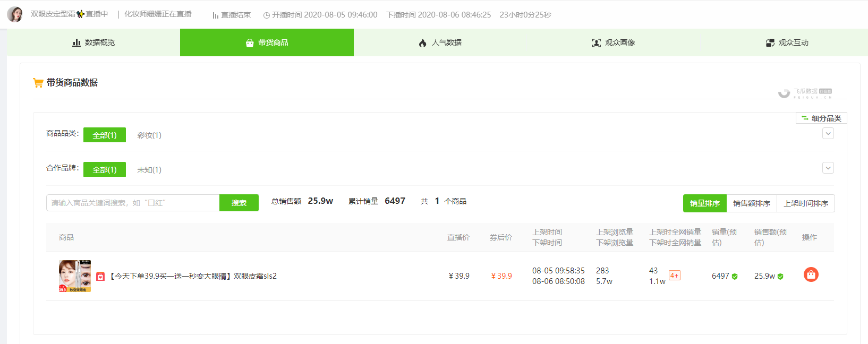Click the 细分品类 button
Image resolution: width=868 pixels, height=344 pixels.
tap(821, 118)
